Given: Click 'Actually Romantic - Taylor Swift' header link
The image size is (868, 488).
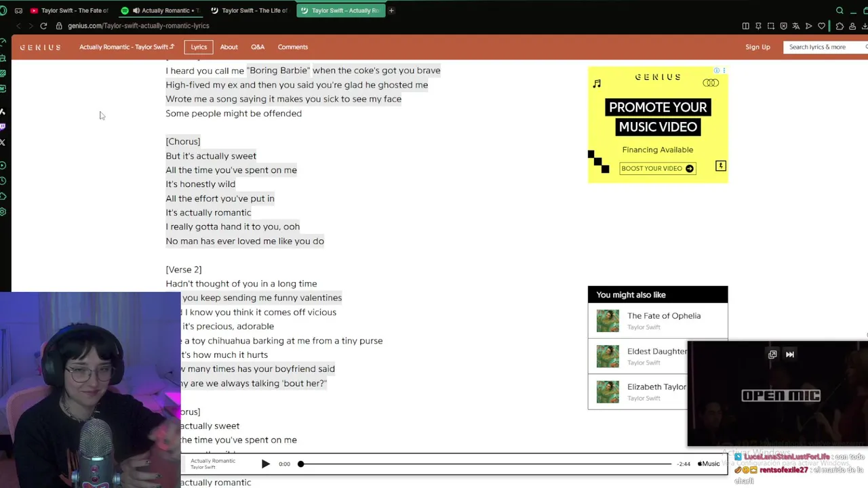Looking at the screenshot, I should [127, 47].
